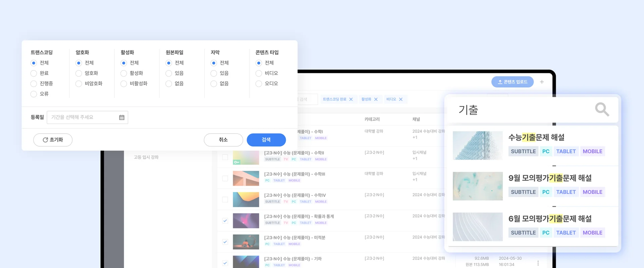
Task: Click the 기출 search input field
Action: (523, 110)
